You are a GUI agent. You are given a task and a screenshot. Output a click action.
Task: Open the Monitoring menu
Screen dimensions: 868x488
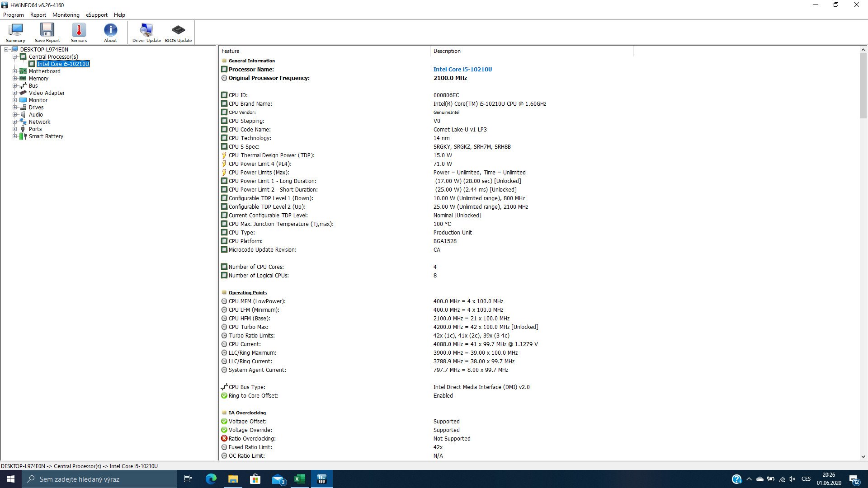[x=66, y=15]
